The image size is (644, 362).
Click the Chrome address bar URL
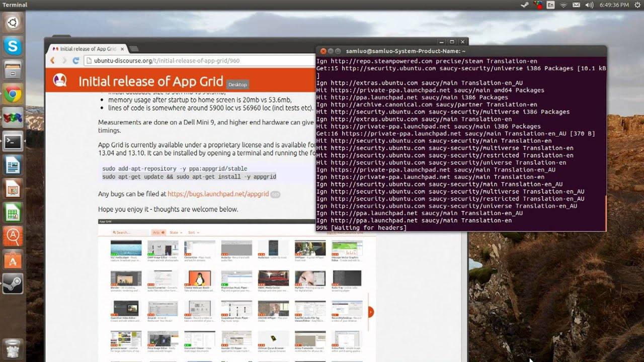tap(167, 60)
